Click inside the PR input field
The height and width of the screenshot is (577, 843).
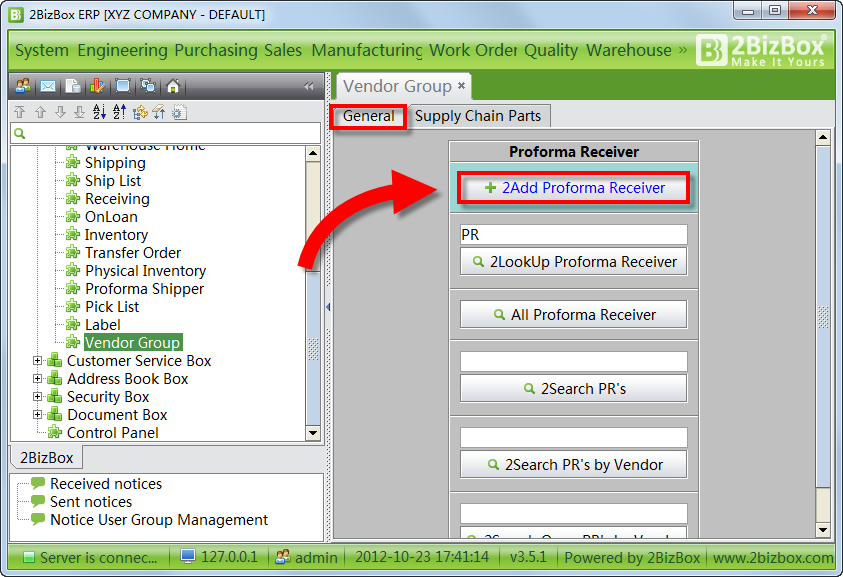pos(573,234)
